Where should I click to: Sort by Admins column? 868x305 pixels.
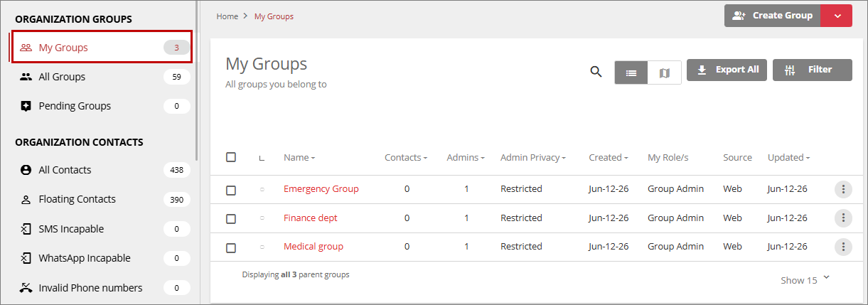click(466, 158)
